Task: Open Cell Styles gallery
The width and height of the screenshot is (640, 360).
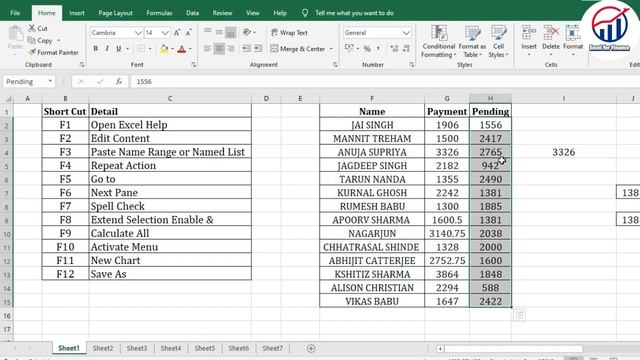Action: click(x=498, y=42)
